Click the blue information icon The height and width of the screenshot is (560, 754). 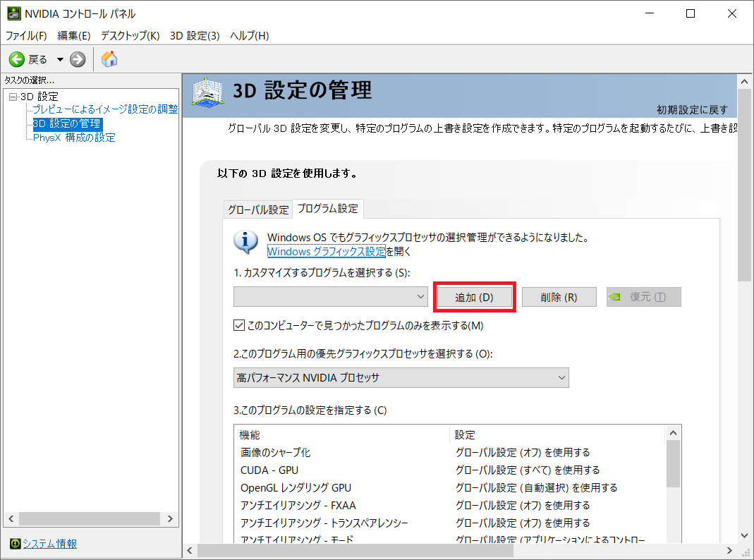tap(245, 242)
